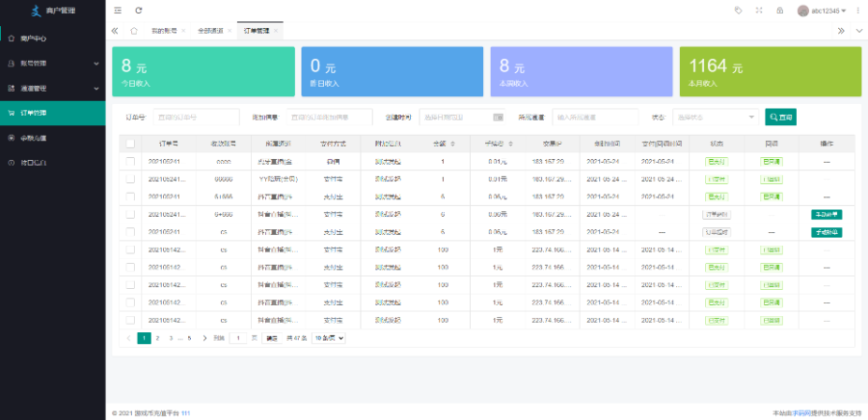Switch to the 我的账号 tab

pyautogui.click(x=163, y=31)
